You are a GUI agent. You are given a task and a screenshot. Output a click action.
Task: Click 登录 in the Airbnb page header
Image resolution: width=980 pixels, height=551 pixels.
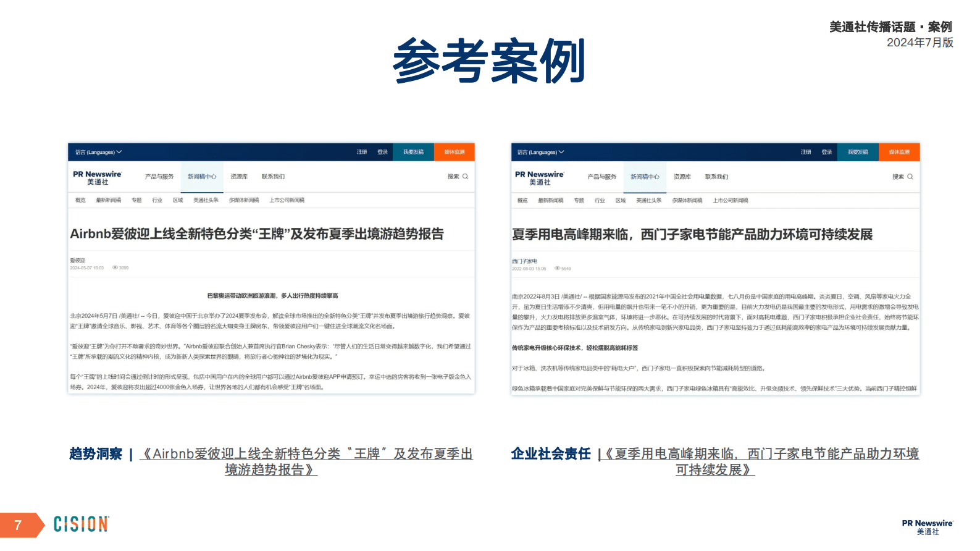[x=383, y=152]
